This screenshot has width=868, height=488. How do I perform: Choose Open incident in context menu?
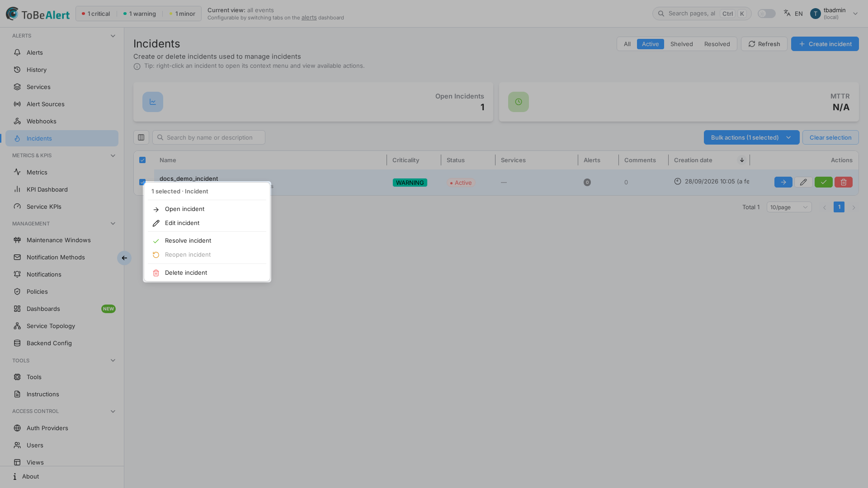click(207, 209)
